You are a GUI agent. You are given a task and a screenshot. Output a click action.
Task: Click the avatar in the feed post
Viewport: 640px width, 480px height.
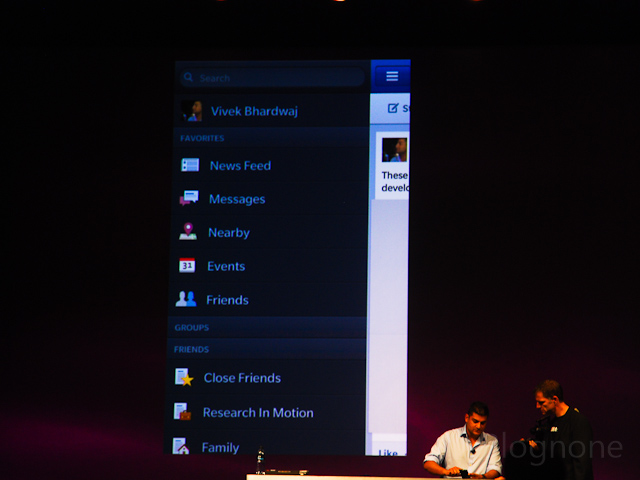394,150
